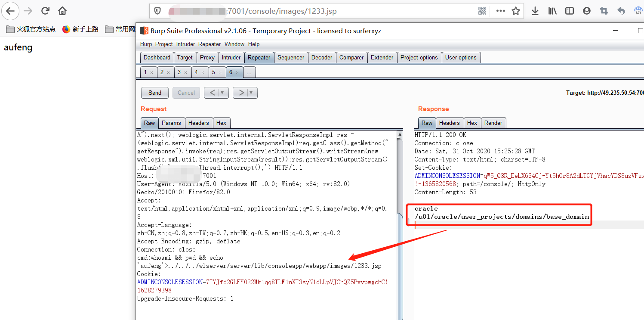Add new Repeater tab with ellipsis
The width and height of the screenshot is (644, 320).
click(x=250, y=72)
